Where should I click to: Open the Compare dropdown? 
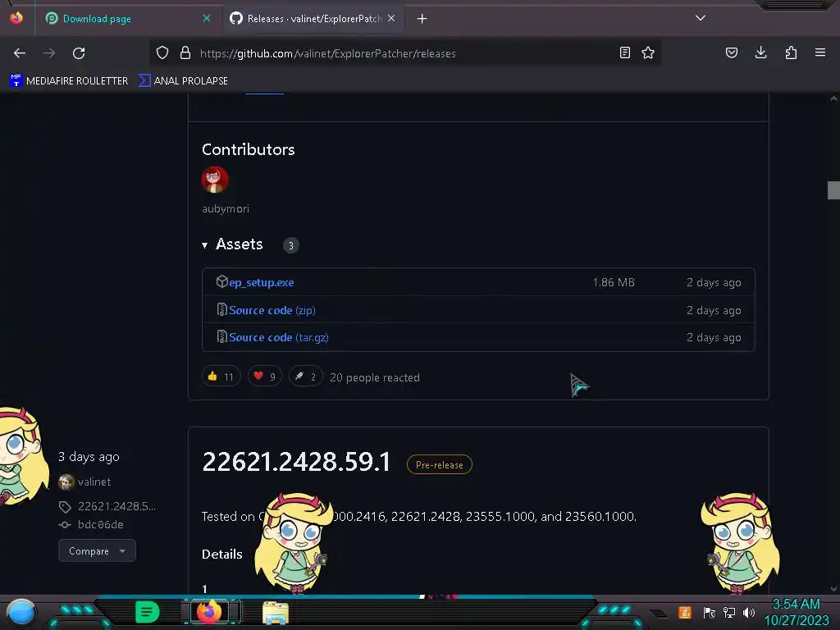(x=97, y=550)
